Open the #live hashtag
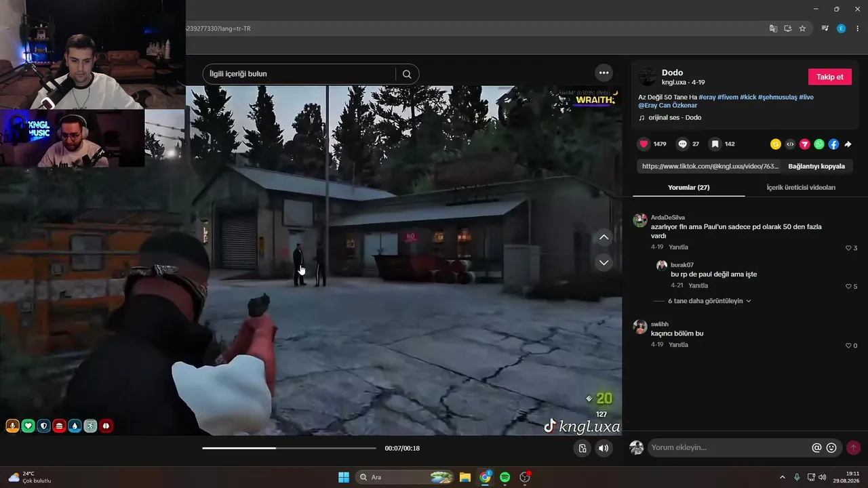 [x=806, y=98]
